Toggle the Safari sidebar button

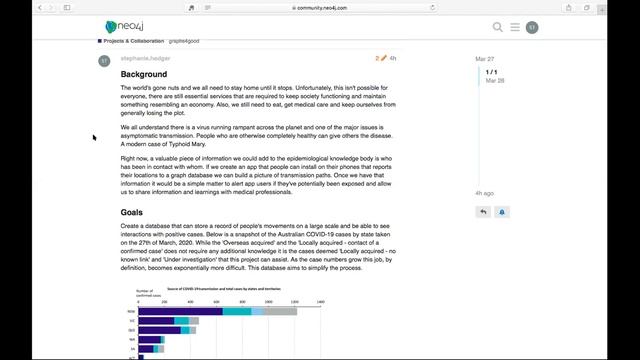click(x=67, y=8)
